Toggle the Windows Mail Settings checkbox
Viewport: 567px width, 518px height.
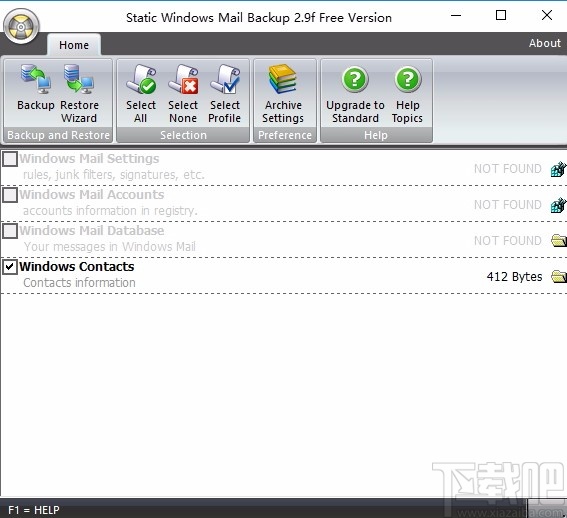(10, 159)
